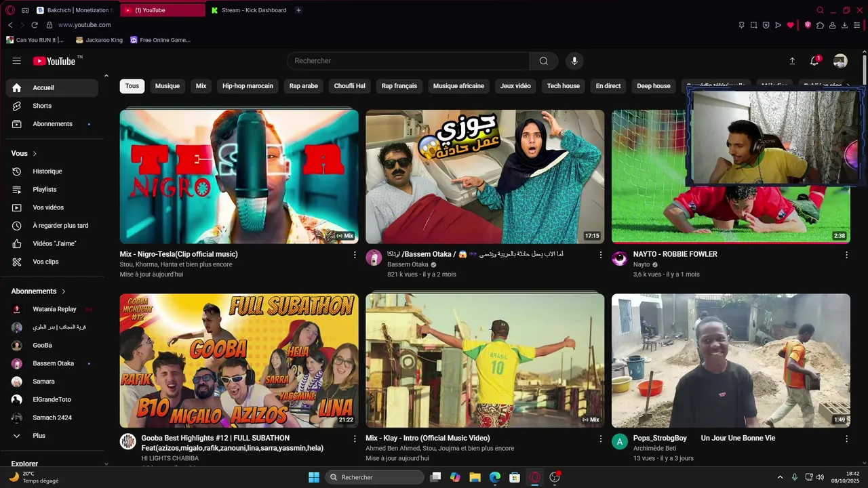Open the Opera easy setup sliders icon
This screenshot has height=488, width=868.
coord(857,25)
